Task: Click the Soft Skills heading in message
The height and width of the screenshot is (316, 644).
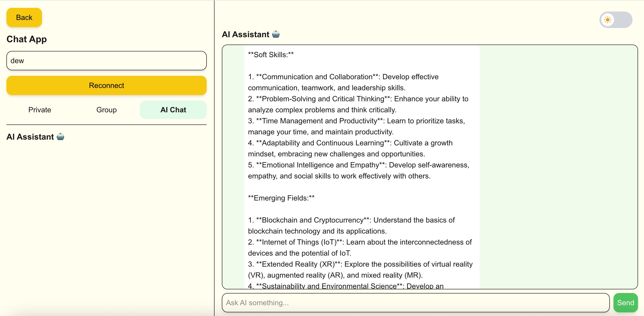Action: coord(271,54)
